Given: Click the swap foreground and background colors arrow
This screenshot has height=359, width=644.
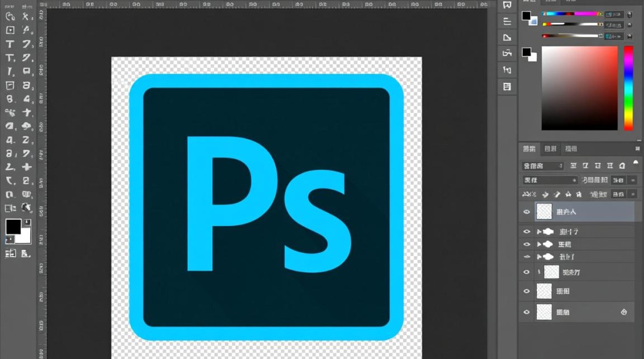Looking at the screenshot, I should coord(28,222).
